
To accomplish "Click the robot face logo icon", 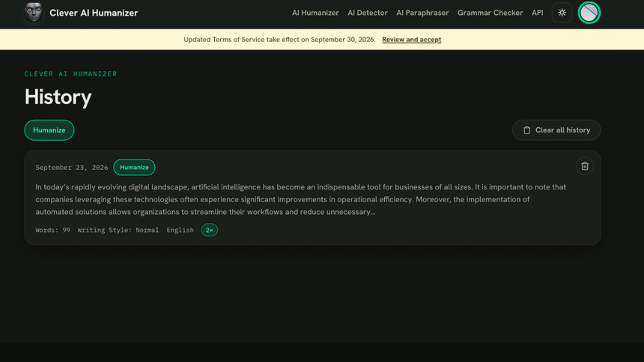I will click(34, 12).
